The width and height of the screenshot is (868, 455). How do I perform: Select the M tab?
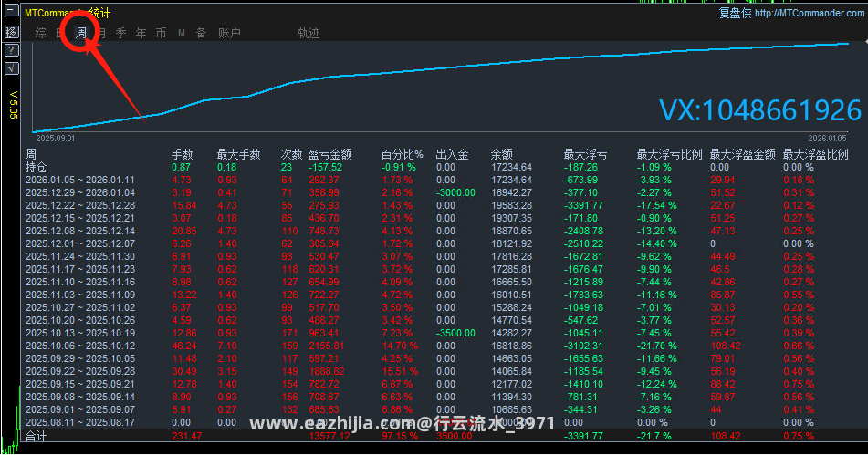pyautogui.click(x=182, y=33)
